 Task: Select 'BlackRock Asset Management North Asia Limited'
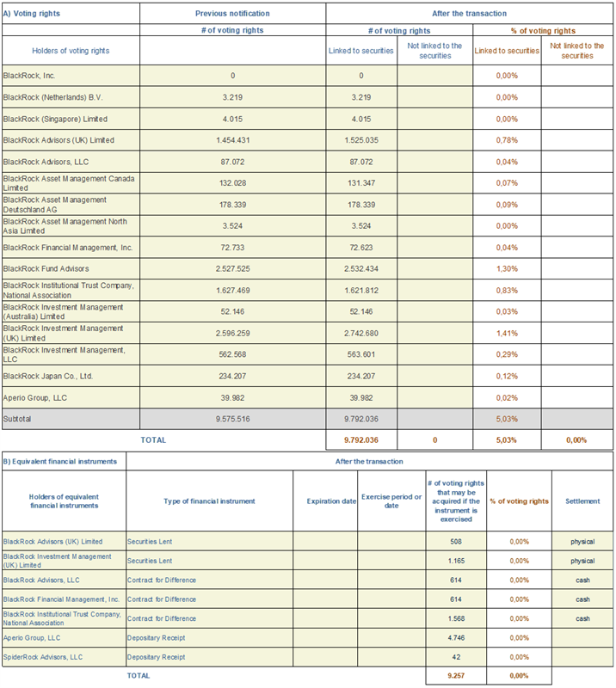coord(71,226)
